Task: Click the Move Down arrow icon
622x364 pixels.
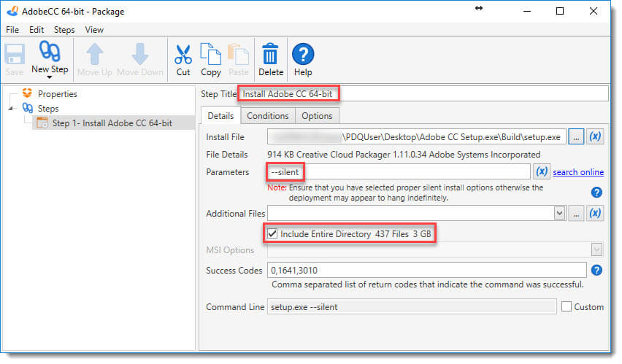Action: (x=140, y=54)
